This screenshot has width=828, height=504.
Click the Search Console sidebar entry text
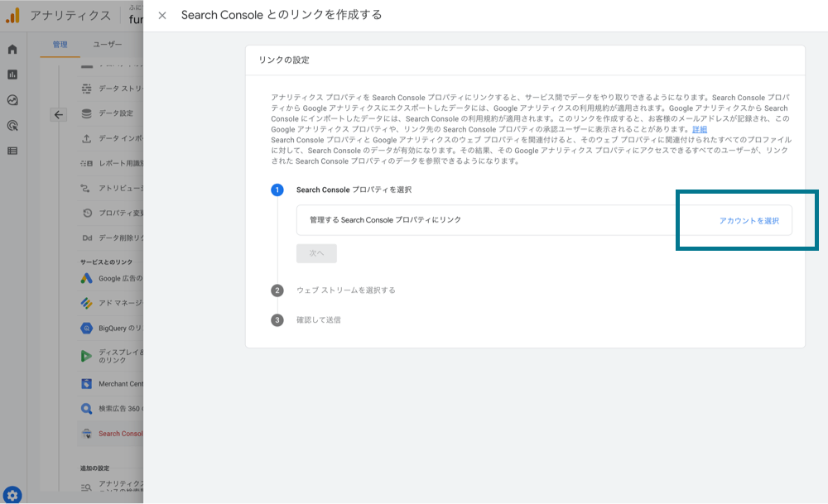tap(121, 434)
